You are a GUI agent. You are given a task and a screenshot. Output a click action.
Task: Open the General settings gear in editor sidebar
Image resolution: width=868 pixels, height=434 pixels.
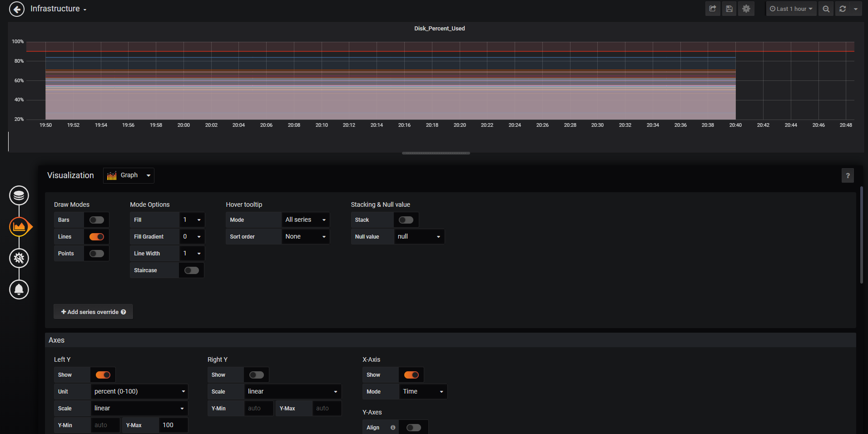coord(19,258)
